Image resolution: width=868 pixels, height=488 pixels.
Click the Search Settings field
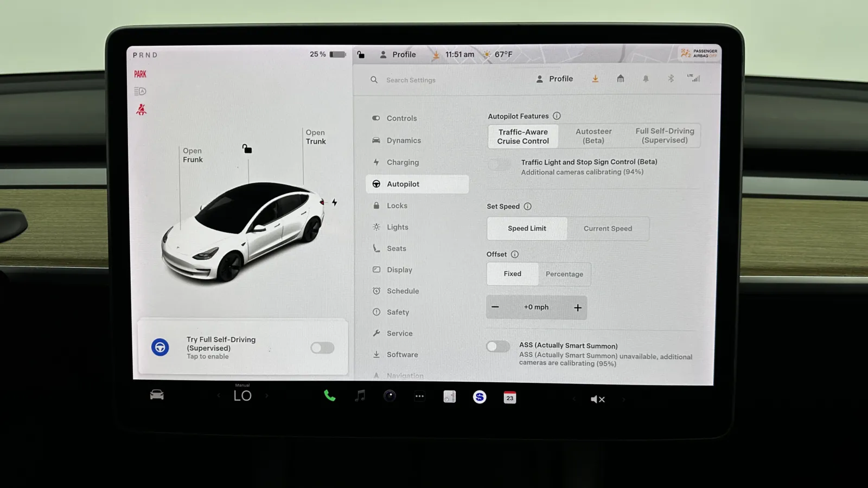[411, 80]
